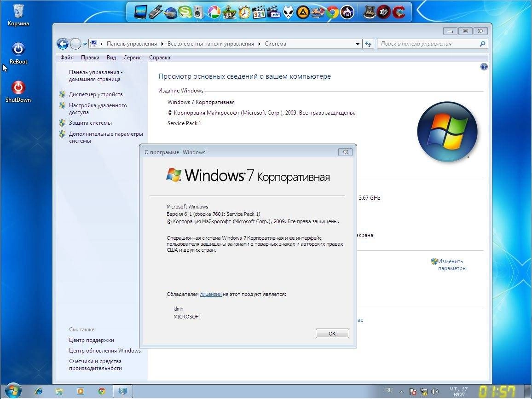Click the help question mark icon
Viewport: 532px width, 399px height.
tap(484, 67)
